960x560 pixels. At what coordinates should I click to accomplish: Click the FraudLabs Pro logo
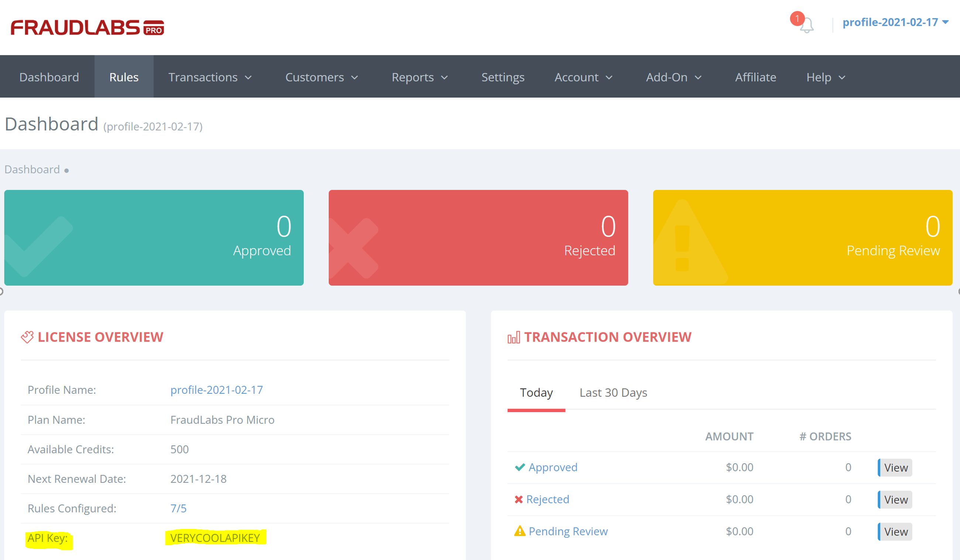87,27
